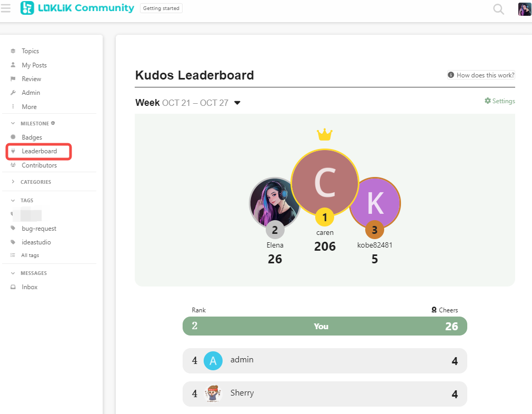Collapse the MILESTONE section
This screenshot has height=414, width=532.
click(13, 123)
